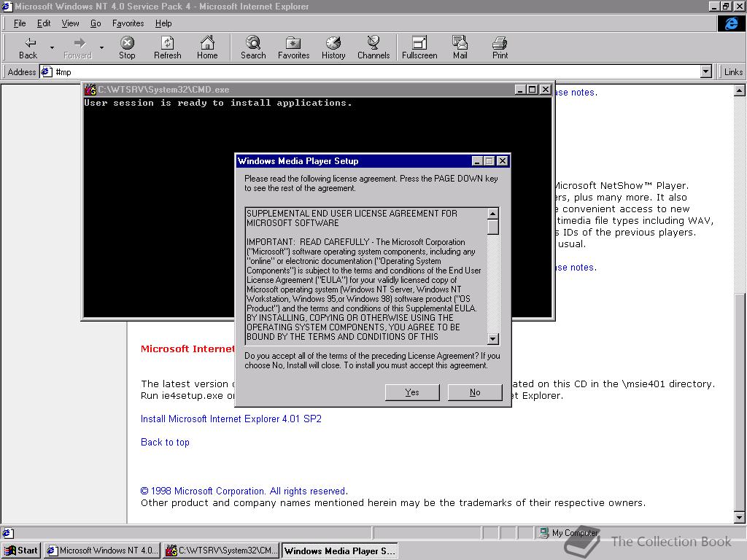
Task: Click the status bar page icon
Action: (8, 533)
